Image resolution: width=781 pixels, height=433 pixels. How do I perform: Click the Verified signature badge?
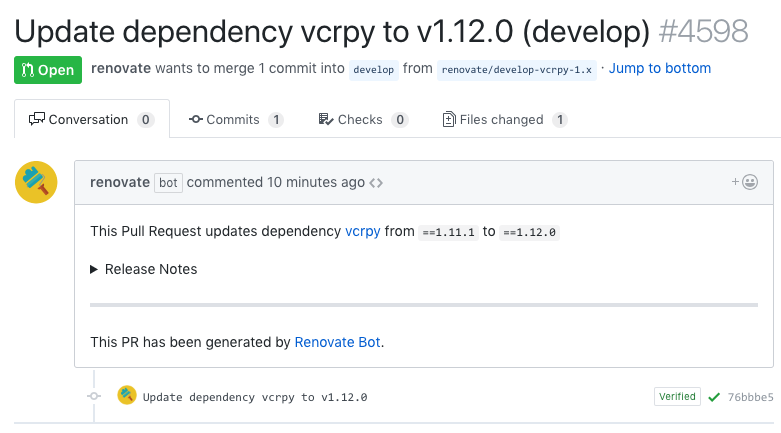point(677,397)
